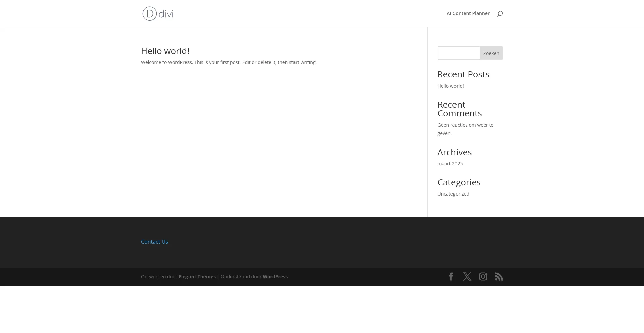
Task: Open the Facebook social icon in footer
Action: coord(451,277)
